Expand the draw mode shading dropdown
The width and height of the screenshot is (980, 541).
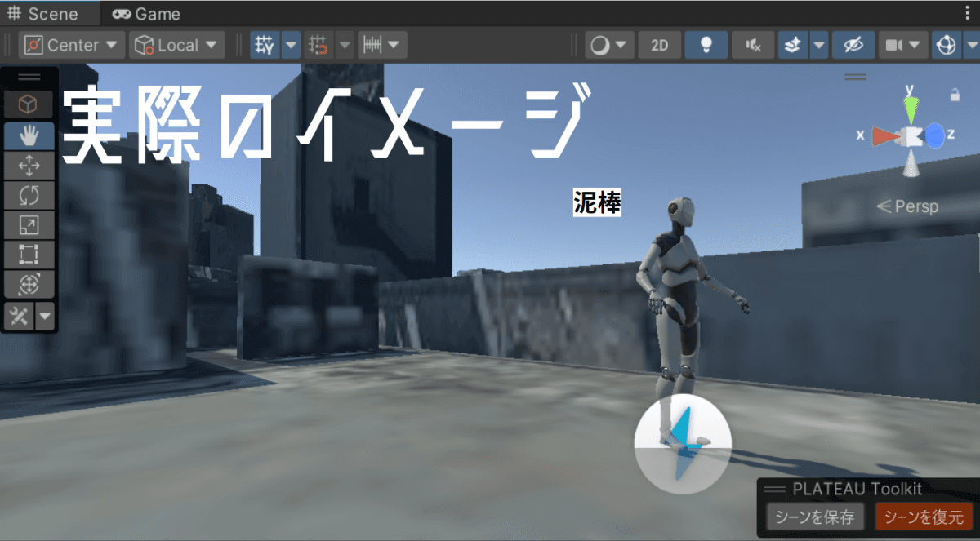tap(610, 46)
